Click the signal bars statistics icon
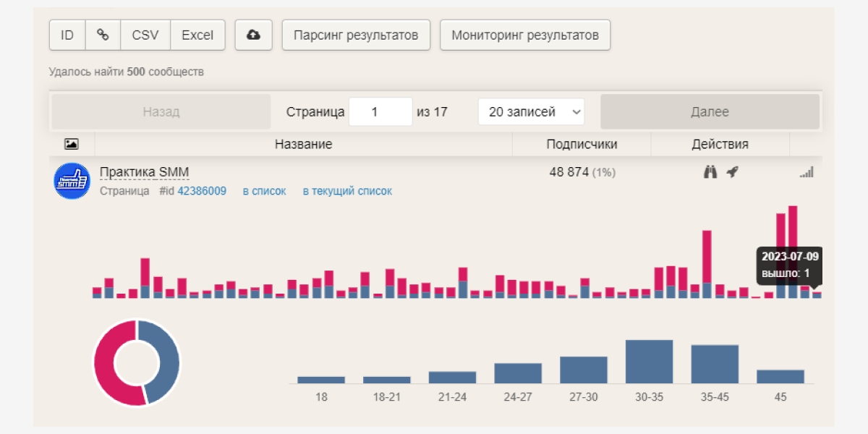868x434 pixels. (807, 173)
